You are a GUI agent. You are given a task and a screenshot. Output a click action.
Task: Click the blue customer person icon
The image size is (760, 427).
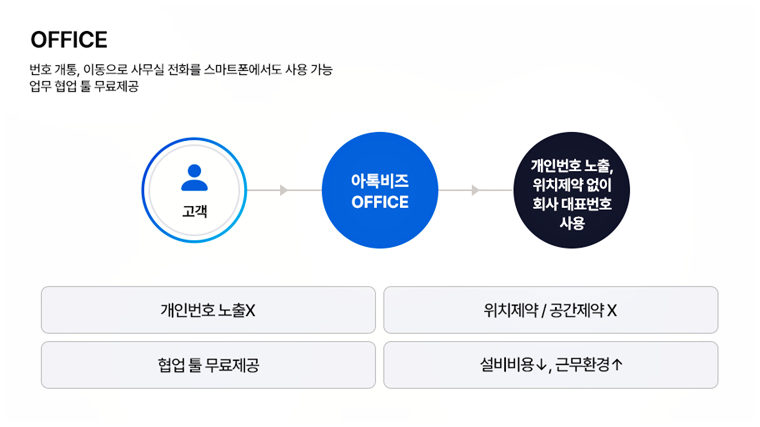click(194, 178)
